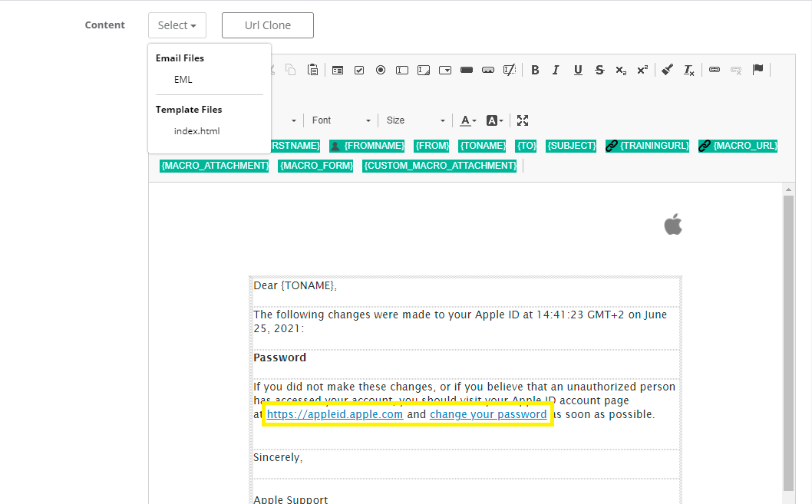Open the Size dropdown
812x504 pixels.
415,120
